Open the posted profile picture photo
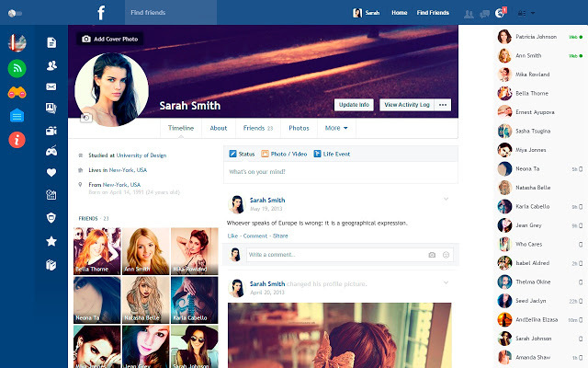 coord(340,335)
